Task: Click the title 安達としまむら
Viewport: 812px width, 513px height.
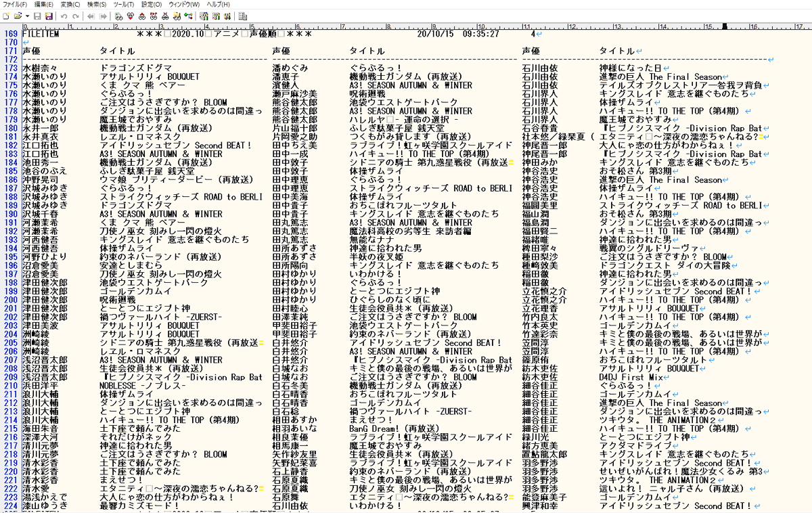Action: pos(131,265)
